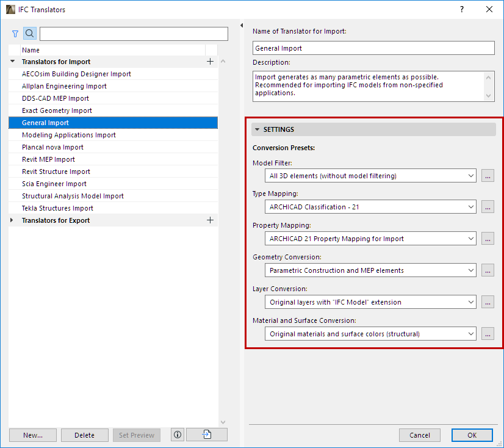Screen dimensions: 504x448
Task: Open Material and Surface Conversion dropdown
Action: tap(370, 334)
